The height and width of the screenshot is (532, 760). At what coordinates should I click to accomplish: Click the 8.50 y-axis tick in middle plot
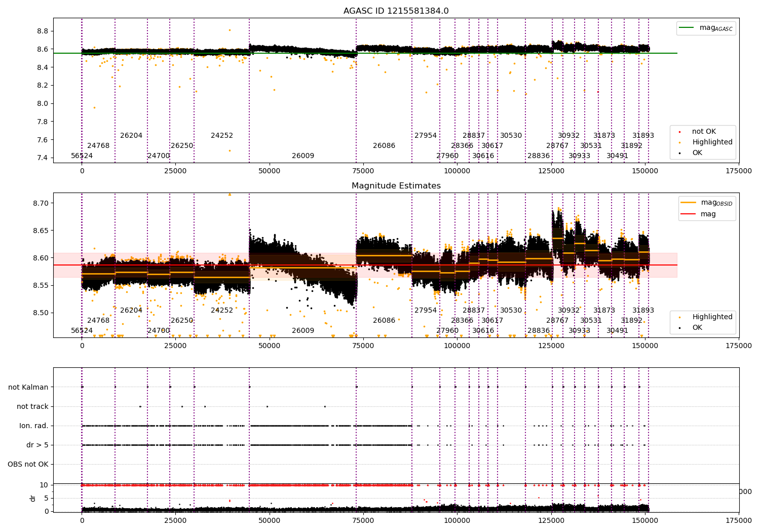(41, 313)
